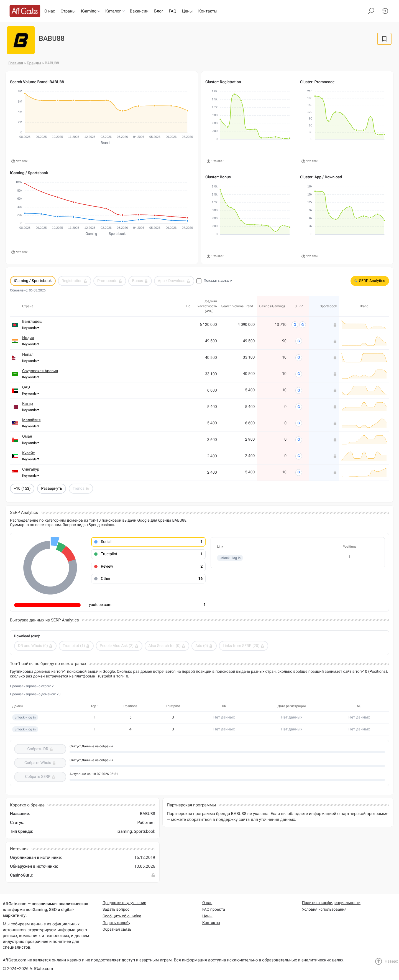Select the Social category row
The height and width of the screenshot is (980, 399).
pos(148,542)
